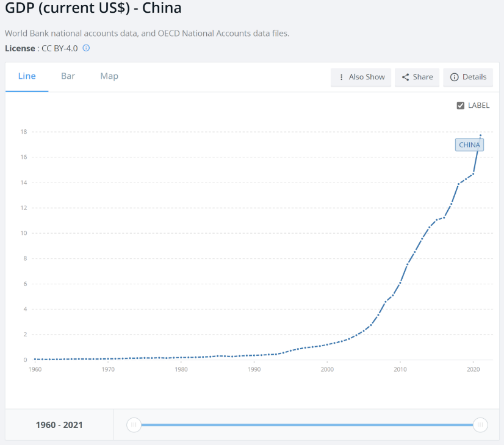Viewport: 504px width, 445px height.
Task: Click the y-axis label 6
Action: [x=25, y=284]
